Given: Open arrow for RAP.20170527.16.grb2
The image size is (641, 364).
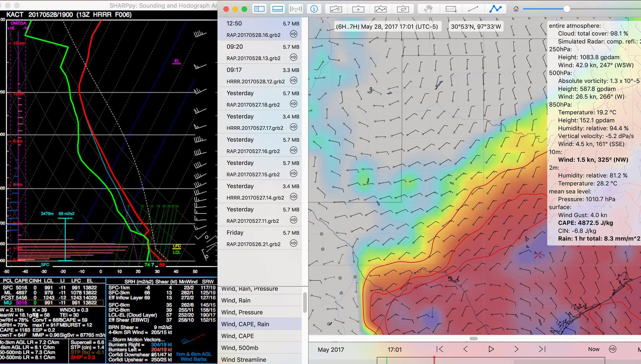Looking at the screenshot, I should pyautogui.click(x=294, y=150).
